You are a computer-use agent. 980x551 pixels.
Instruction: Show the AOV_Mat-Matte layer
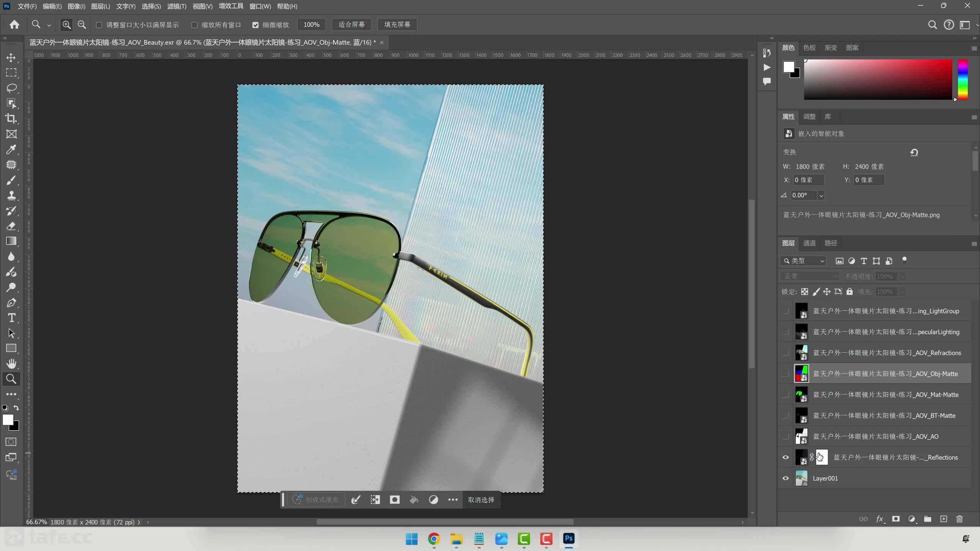(x=786, y=395)
